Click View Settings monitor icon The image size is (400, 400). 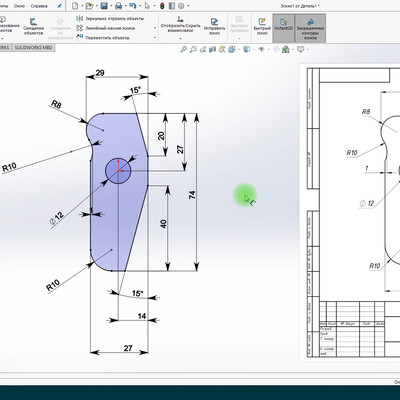[x=301, y=50]
